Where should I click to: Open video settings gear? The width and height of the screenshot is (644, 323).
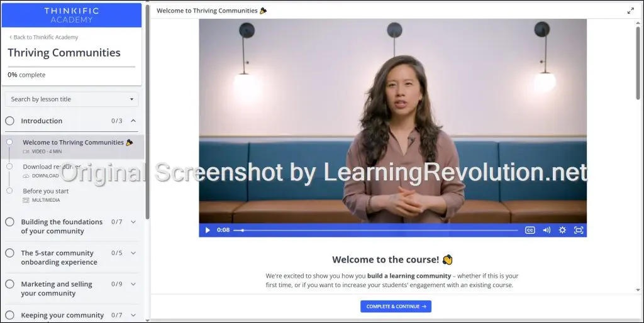(562, 230)
